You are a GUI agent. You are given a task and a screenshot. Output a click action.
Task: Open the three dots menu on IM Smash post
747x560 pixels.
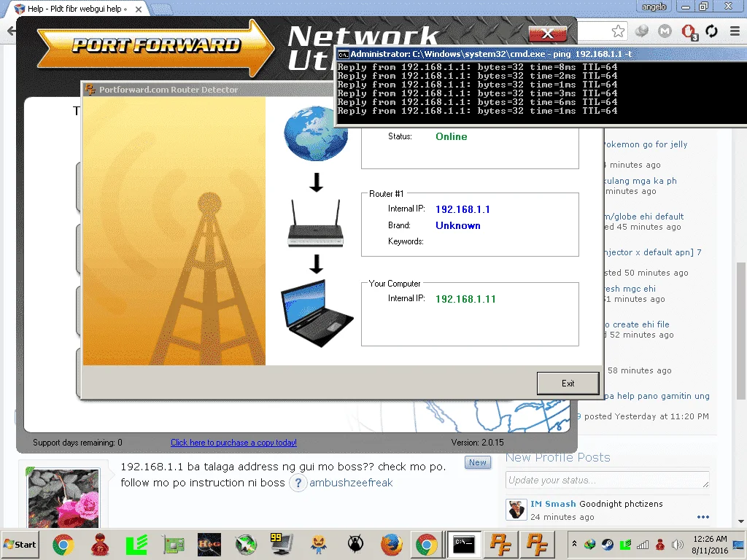click(703, 517)
